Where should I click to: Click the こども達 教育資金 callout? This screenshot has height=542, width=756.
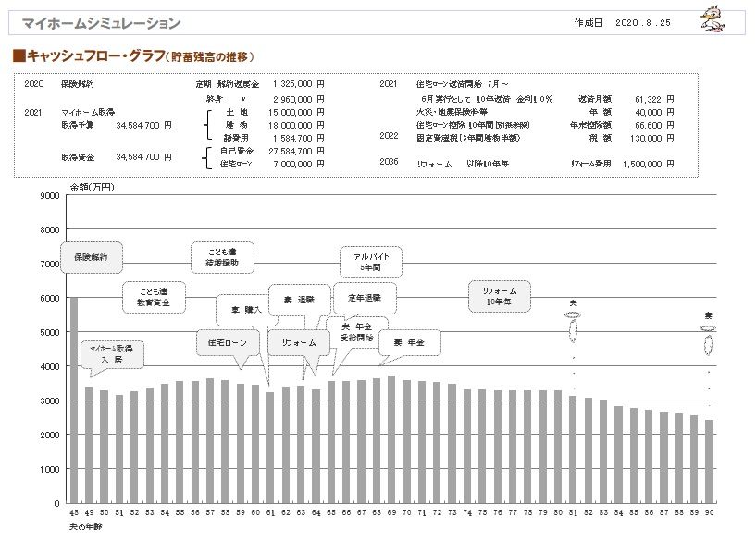155,296
